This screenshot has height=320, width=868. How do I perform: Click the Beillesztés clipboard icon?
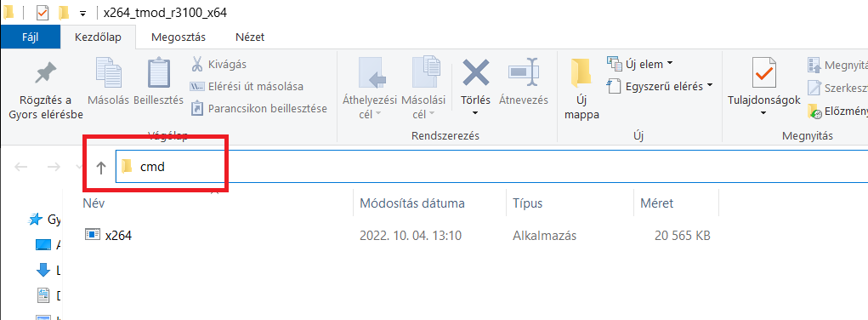point(158,72)
